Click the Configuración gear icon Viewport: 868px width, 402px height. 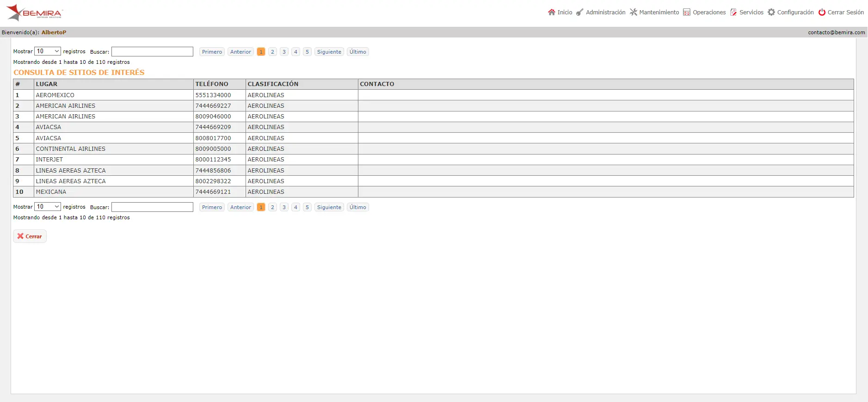click(771, 12)
